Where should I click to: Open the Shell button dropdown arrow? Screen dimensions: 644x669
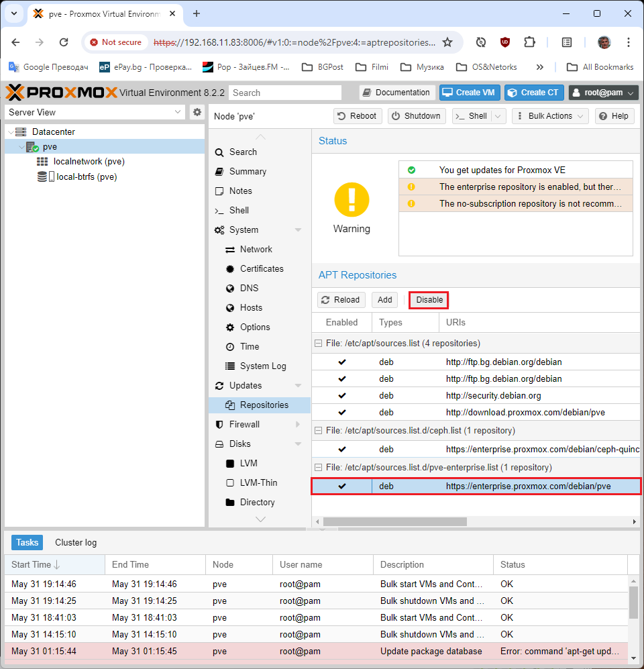click(x=498, y=116)
